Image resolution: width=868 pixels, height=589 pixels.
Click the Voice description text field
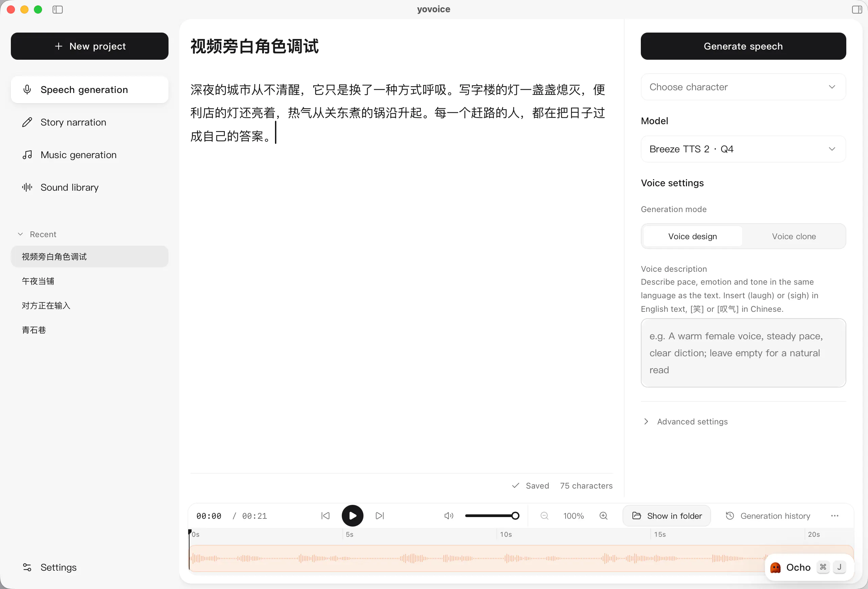[743, 353]
